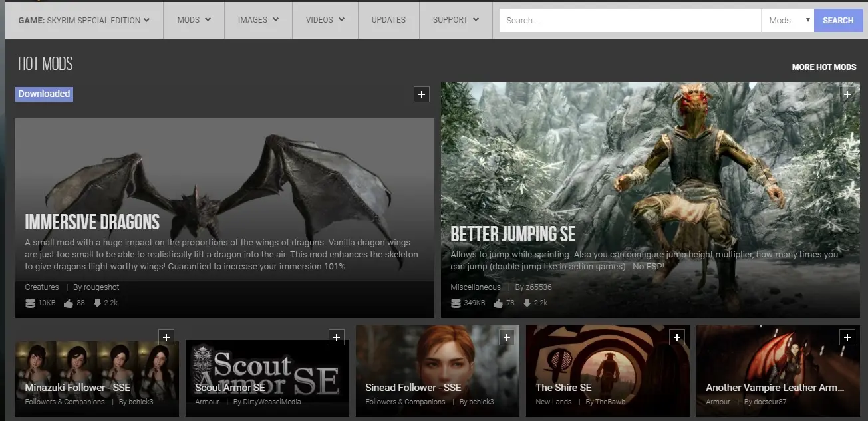868x421 pixels.
Task: Click the plus icon on The Shire SE card
Action: point(677,337)
